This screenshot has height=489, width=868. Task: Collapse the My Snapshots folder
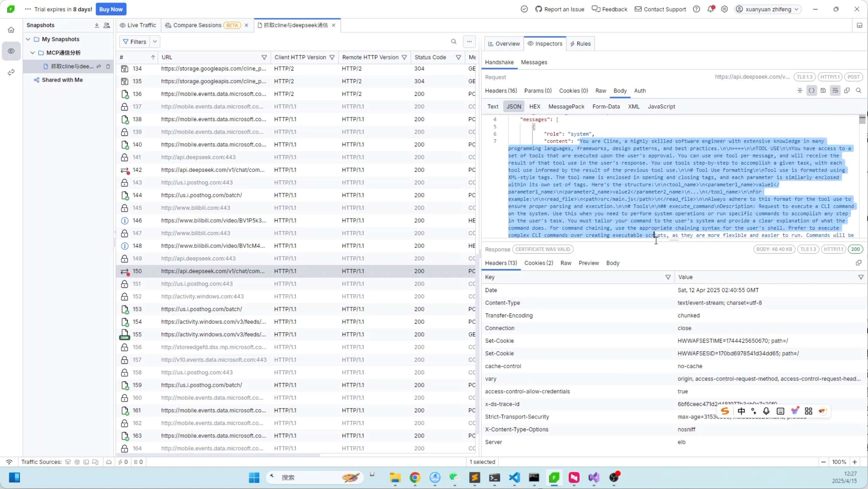(28, 39)
